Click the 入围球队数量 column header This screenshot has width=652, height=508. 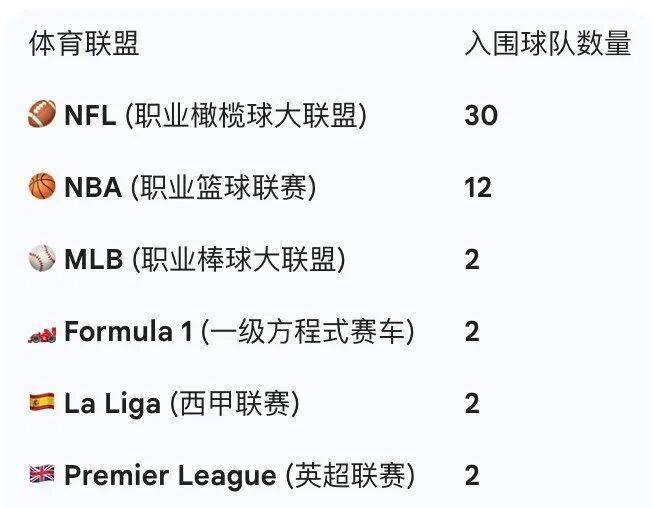point(547,45)
